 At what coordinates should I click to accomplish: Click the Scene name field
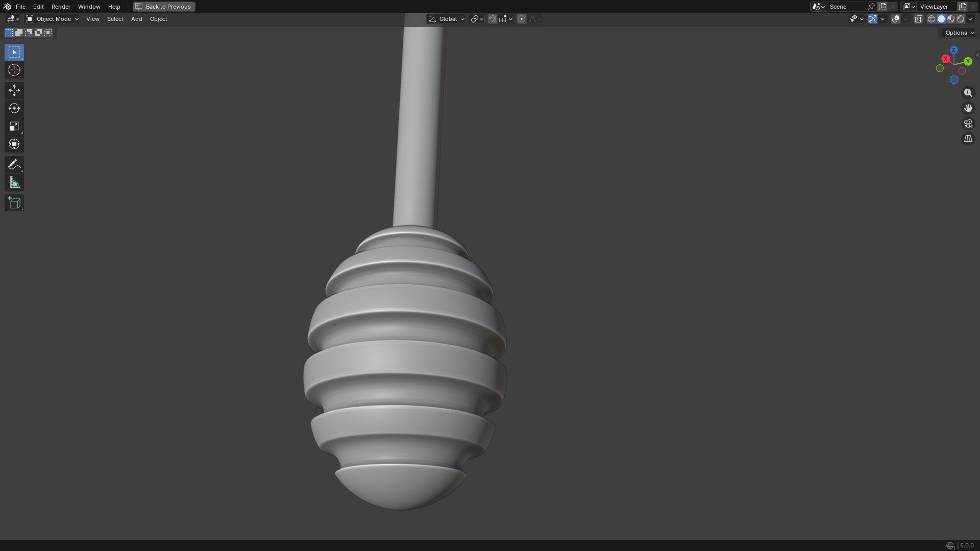coord(847,7)
